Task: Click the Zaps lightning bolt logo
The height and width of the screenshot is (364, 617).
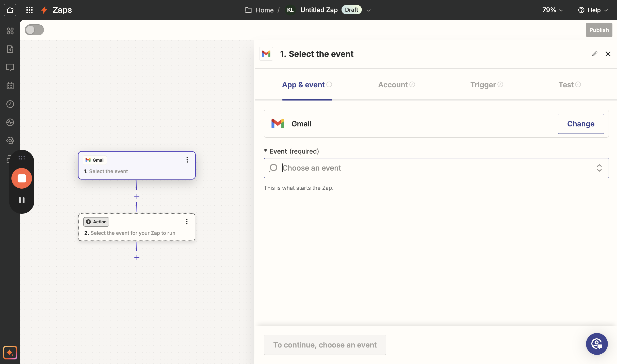Action: 44,10
